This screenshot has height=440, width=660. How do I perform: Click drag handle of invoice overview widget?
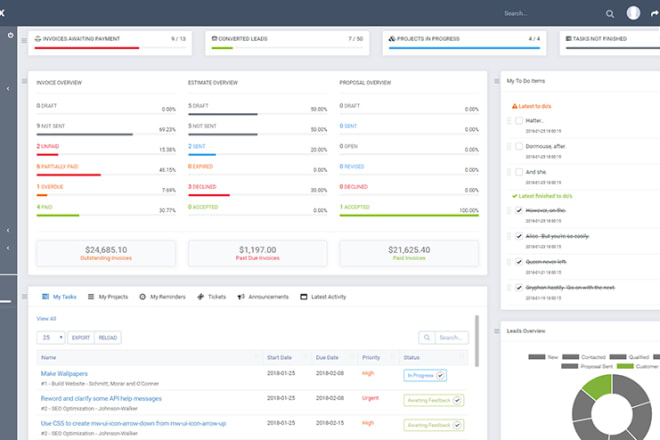coord(24,81)
